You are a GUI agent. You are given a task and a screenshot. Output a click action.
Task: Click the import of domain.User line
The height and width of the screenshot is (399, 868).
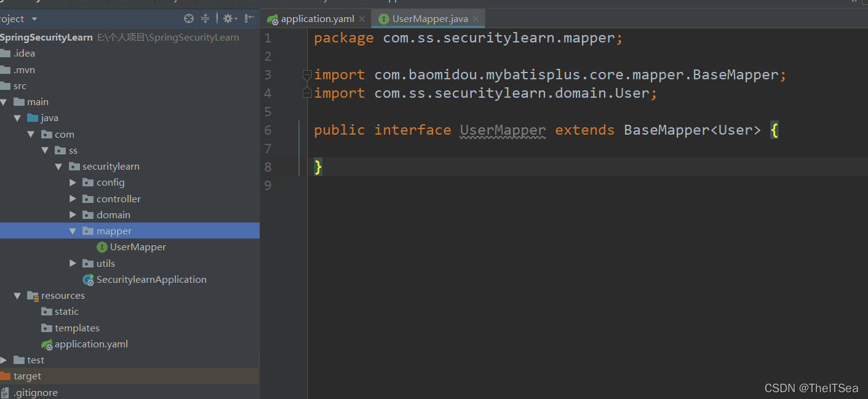coord(485,93)
